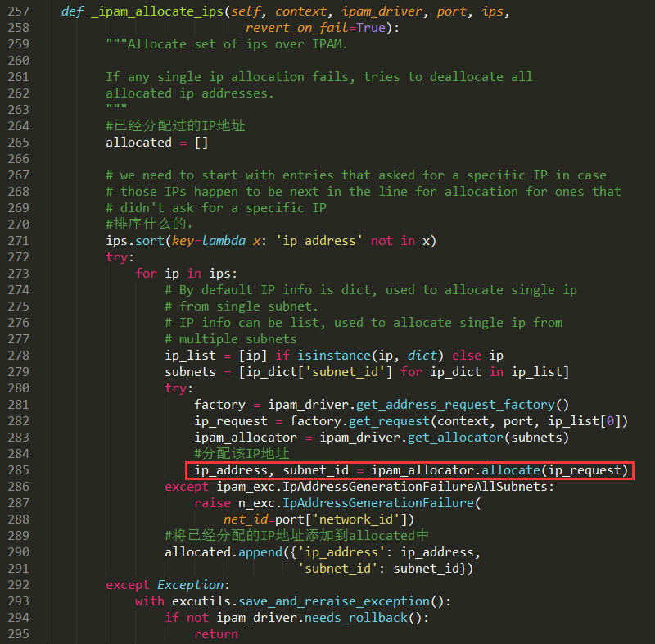The image size is (655, 644).
Task: Click the inner 'try:' on line 280
Action: pyautogui.click(x=178, y=388)
